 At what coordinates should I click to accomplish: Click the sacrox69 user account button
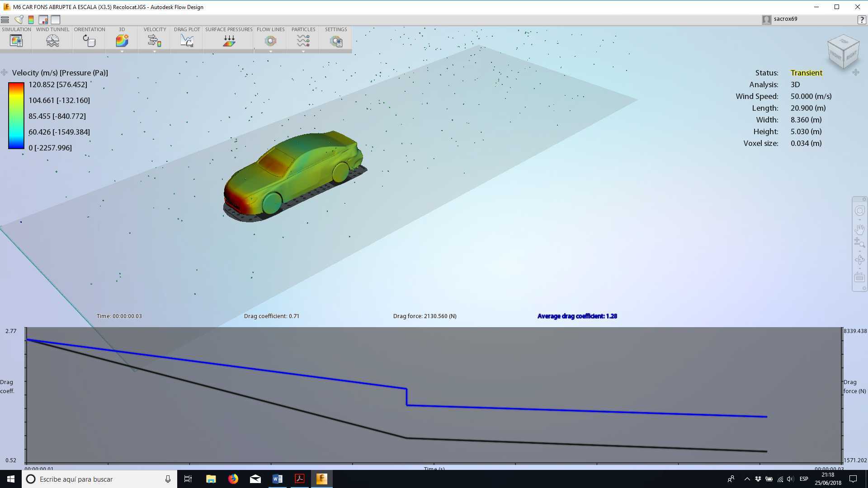(x=780, y=19)
